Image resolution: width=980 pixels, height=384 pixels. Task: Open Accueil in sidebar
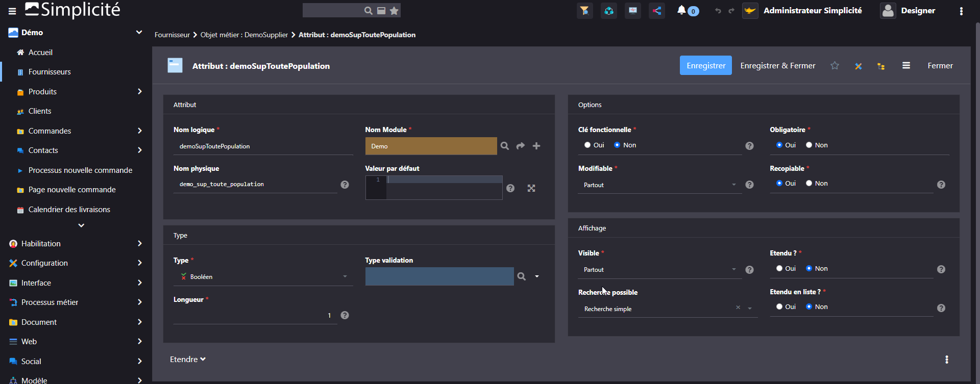(x=40, y=53)
